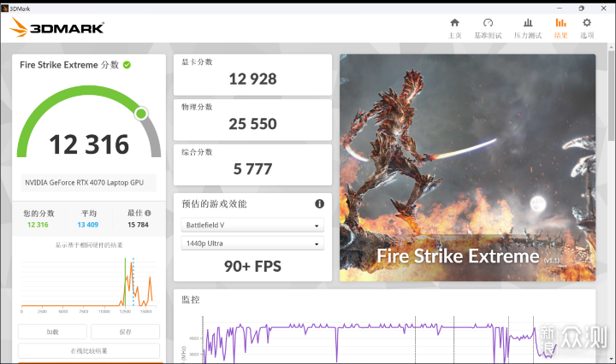The image size is (616, 364).
Task: Click the 显示基于相同硬件的结果 text
Action: click(x=89, y=245)
